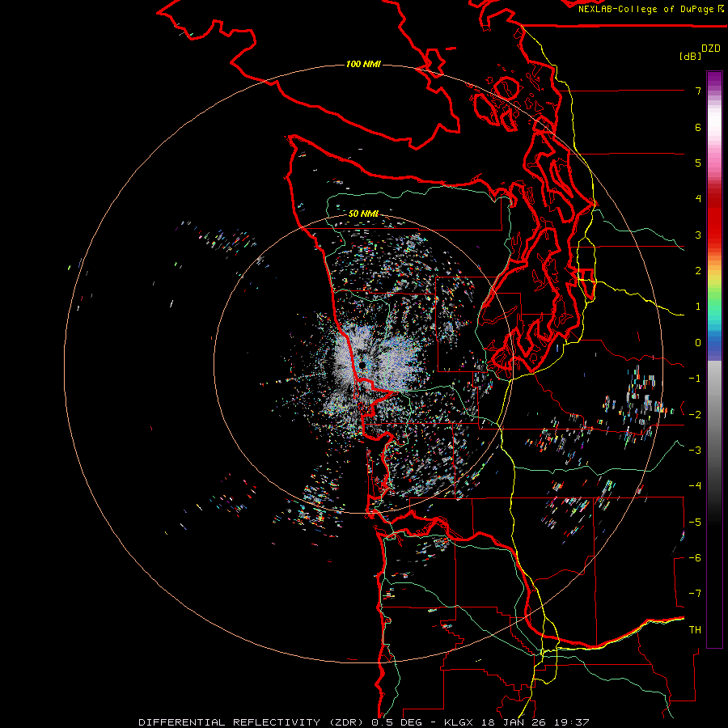Click the ZDR color scale bar
The height and width of the screenshot is (728, 728).
714,359
